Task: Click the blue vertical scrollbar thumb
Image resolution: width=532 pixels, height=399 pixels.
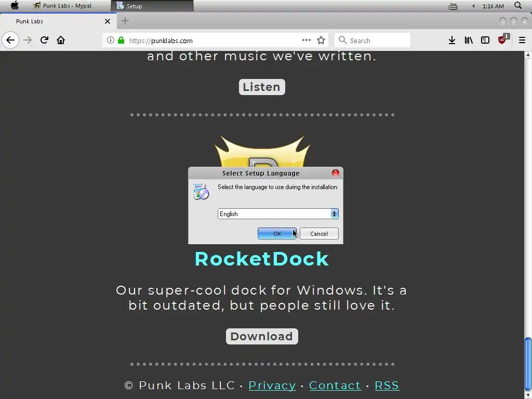Action: coord(528,363)
